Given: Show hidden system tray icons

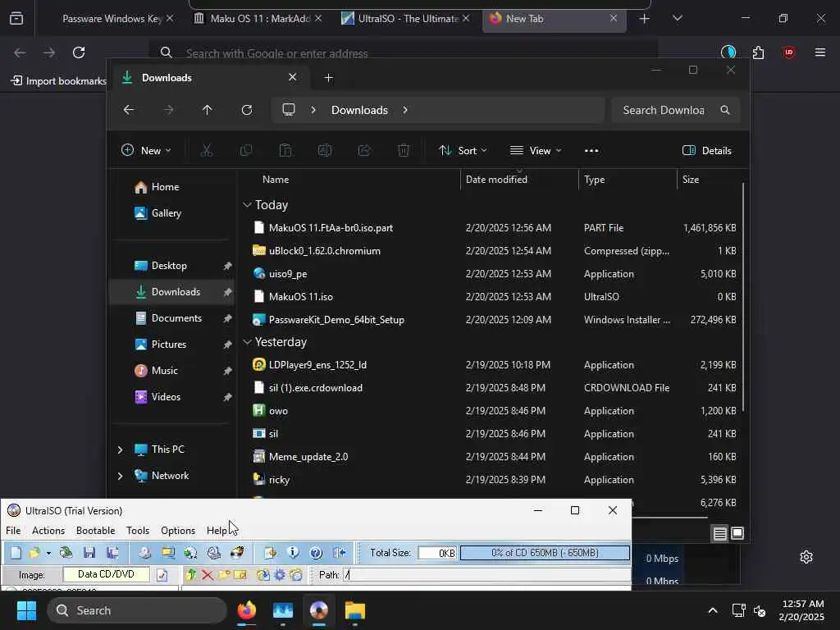Looking at the screenshot, I should (x=713, y=610).
